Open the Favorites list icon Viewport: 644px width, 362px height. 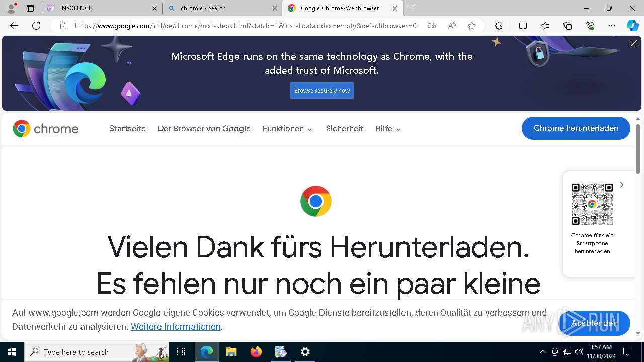click(x=545, y=26)
